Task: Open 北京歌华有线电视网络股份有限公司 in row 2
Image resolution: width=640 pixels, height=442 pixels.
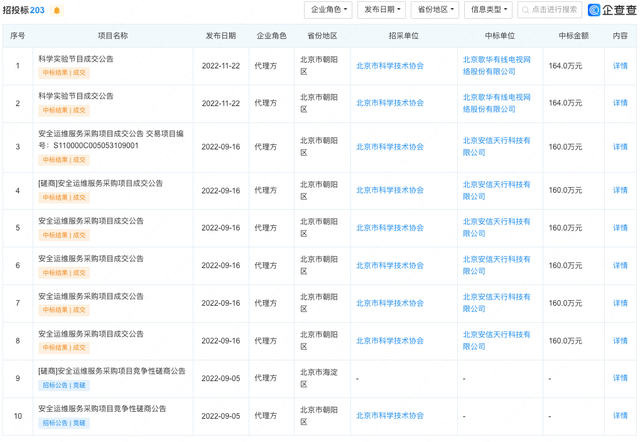Action: [x=496, y=103]
